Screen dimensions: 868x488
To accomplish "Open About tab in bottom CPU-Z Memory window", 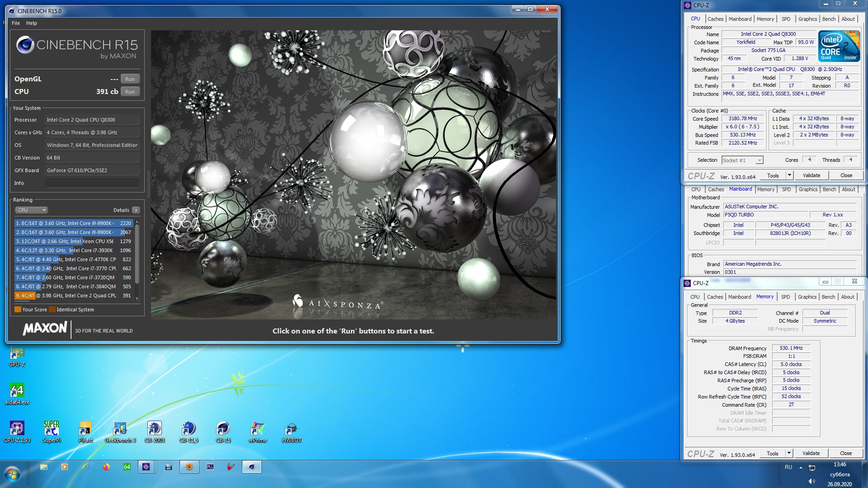I will (x=848, y=297).
